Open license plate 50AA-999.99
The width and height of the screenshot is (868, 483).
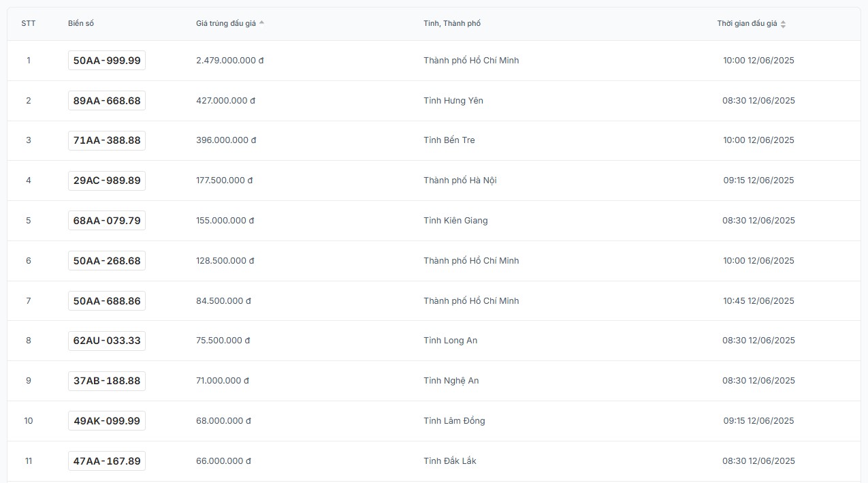point(107,61)
